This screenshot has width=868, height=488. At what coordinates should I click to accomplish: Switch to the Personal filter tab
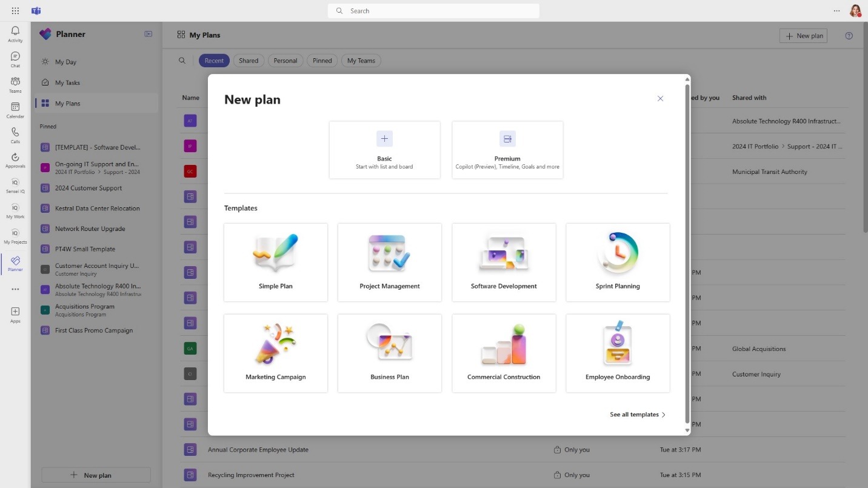pos(285,61)
